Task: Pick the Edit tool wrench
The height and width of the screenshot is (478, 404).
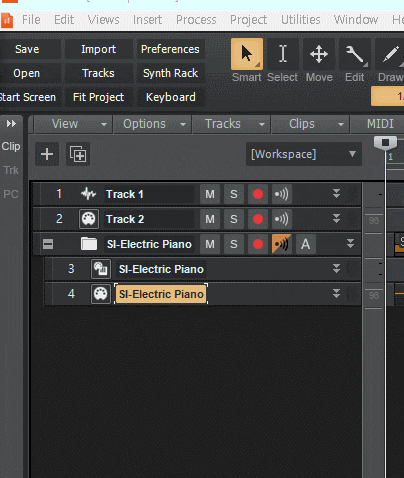Action: pyautogui.click(x=355, y=54)
